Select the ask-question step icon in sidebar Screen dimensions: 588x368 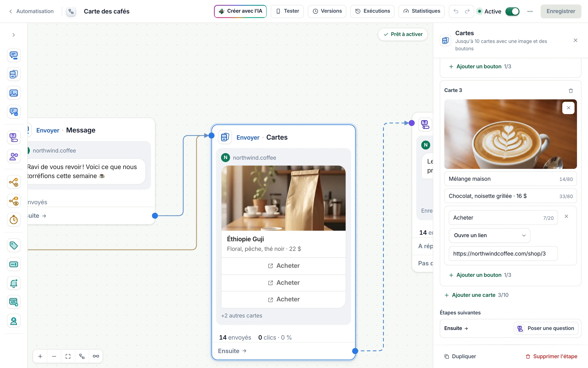click(14, 138)
